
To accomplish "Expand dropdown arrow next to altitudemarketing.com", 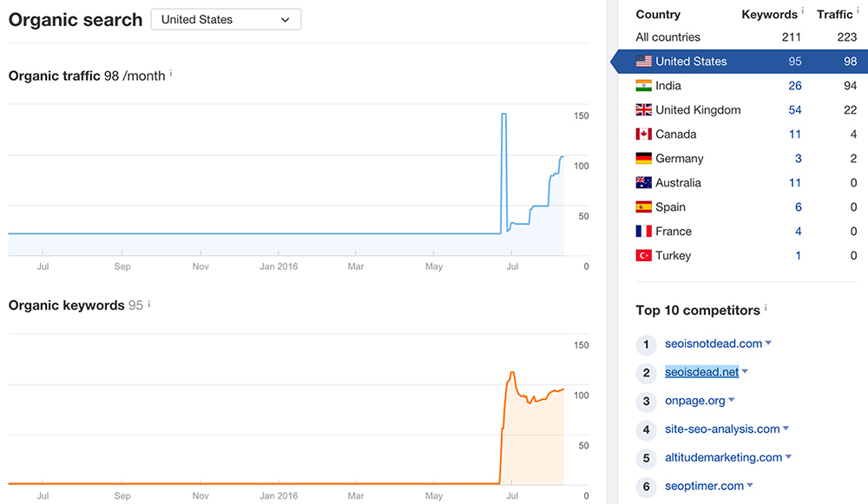I will tap(788, 457).
